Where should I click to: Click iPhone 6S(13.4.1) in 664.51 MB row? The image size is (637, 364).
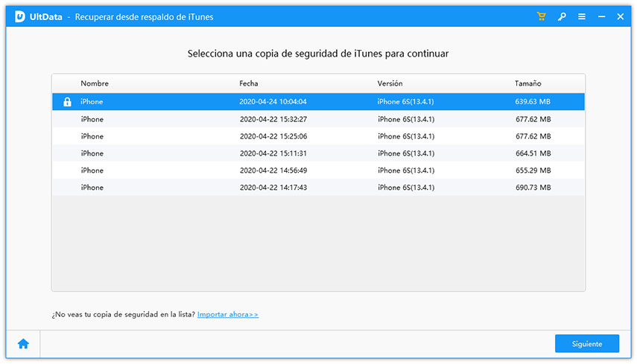406,153
